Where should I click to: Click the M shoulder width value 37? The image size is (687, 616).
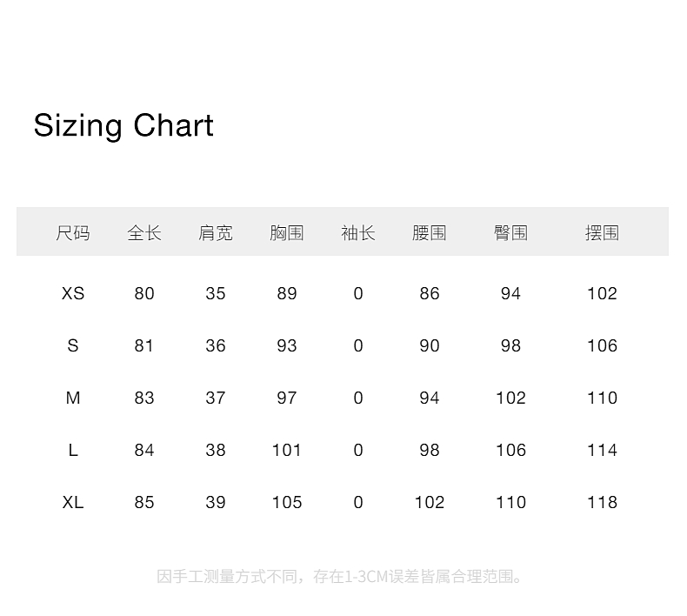[215, 398]
